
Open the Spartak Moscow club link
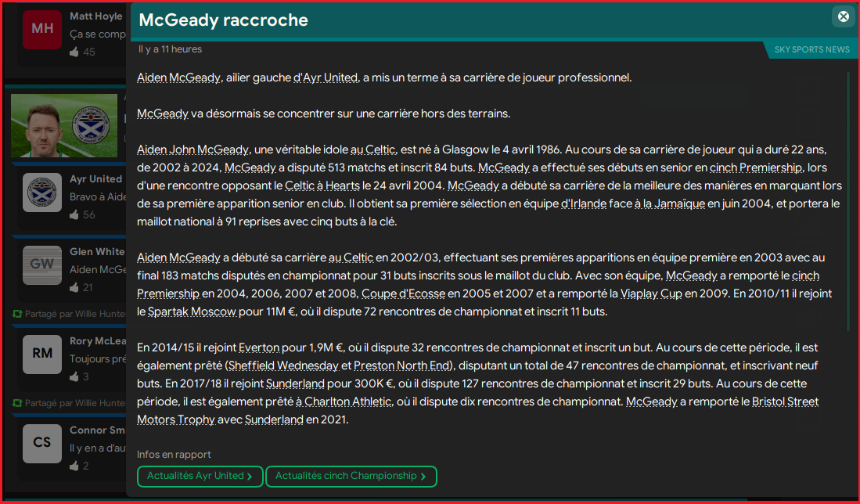pos(192,311)
